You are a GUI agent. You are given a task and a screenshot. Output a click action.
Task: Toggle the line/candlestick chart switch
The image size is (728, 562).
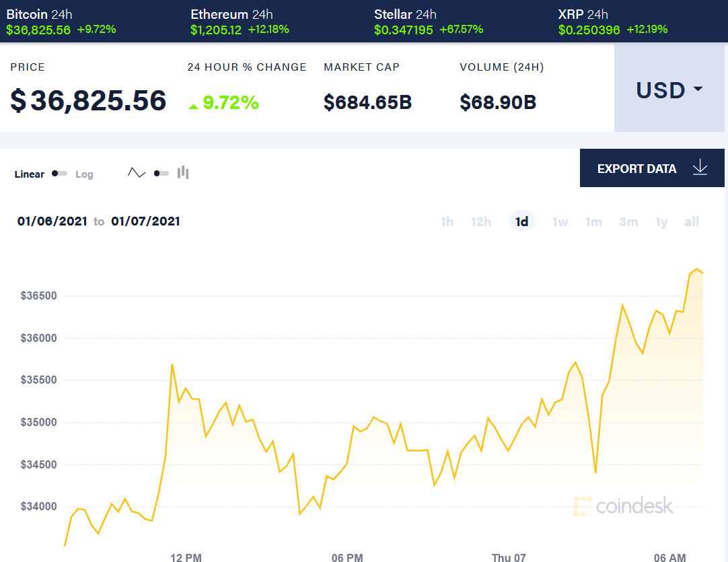(161, 174)
